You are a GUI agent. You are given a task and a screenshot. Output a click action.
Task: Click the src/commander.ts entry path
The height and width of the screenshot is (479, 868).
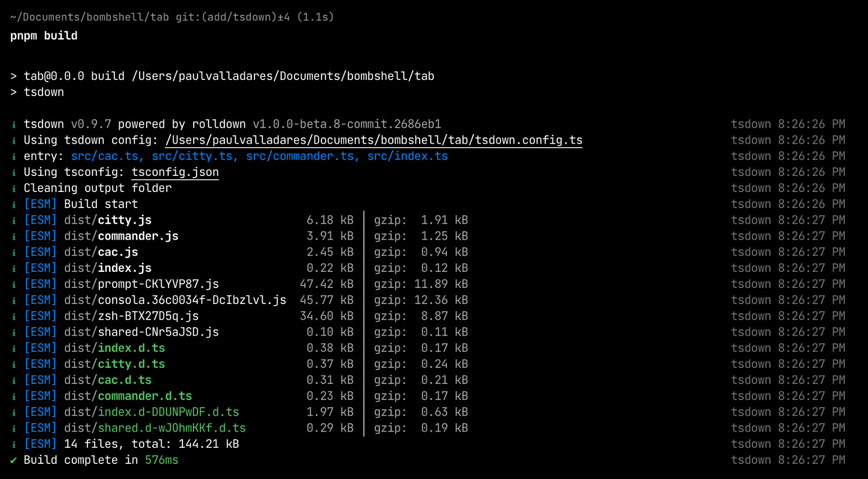pyautogui.click(x=300, y=156)
